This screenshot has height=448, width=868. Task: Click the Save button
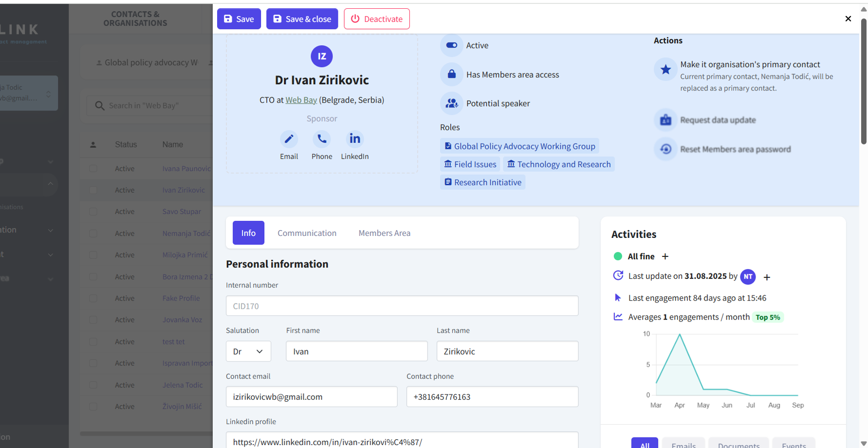pyautogui.click(x=239, y=19)
